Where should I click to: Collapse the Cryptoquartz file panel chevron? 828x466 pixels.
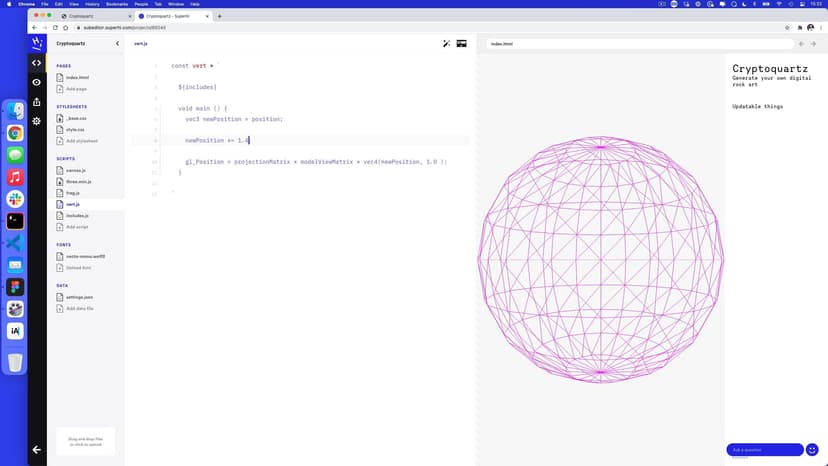[117, 44]
